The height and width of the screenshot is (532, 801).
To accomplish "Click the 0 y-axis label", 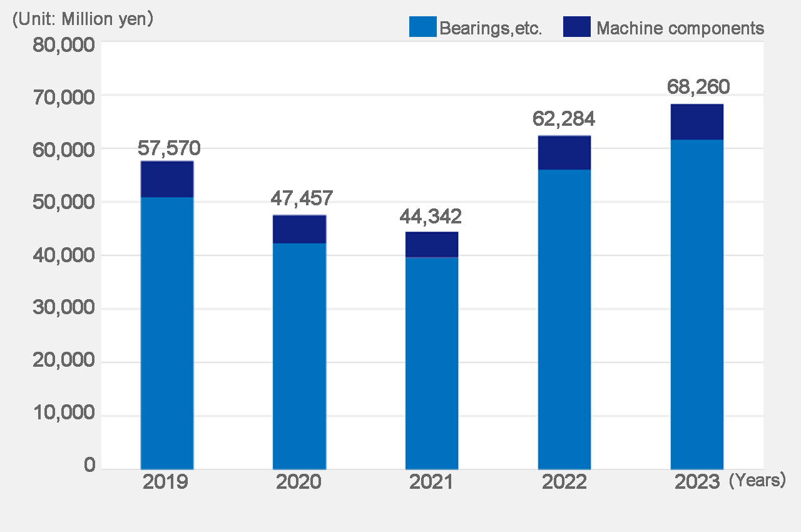I will 89,465.
